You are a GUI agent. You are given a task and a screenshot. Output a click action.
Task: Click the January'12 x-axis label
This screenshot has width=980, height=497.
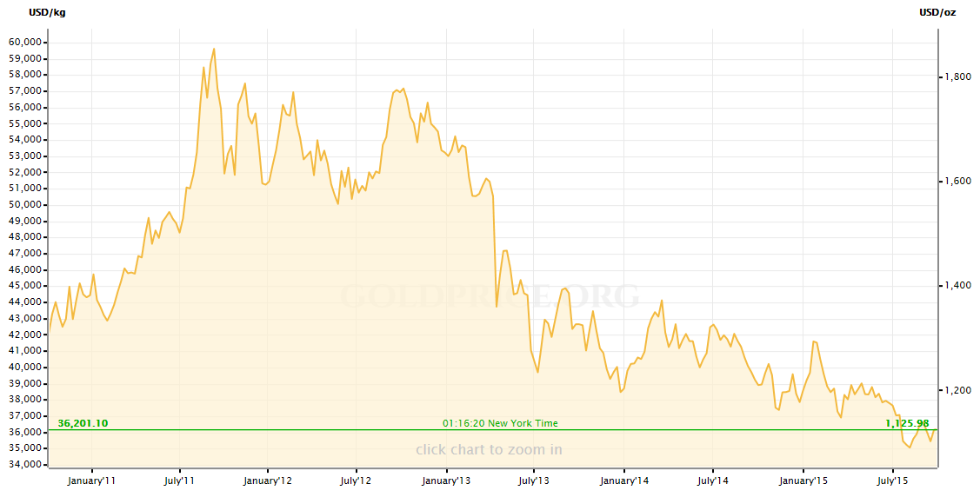pyautogui.click(x=268, y=480)
